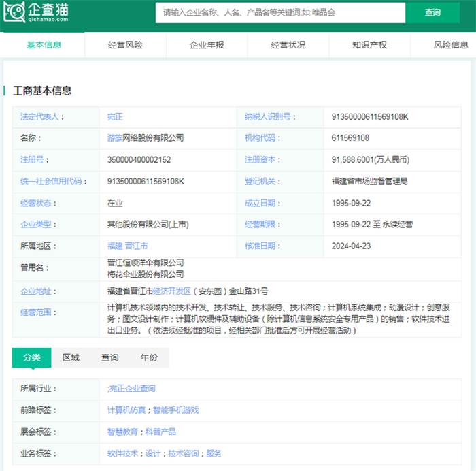The width and height of the screenshot is (476, 471).
Task: Select the 分类 sub-tab
Action: pyautogui.click(x=32, y=358)
